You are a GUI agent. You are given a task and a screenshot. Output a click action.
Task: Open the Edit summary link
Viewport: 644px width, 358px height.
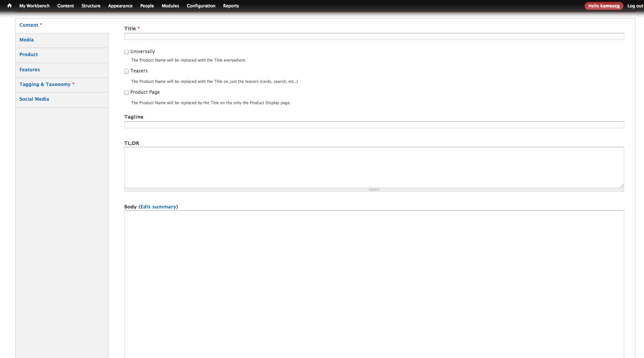tap(158, 207)
